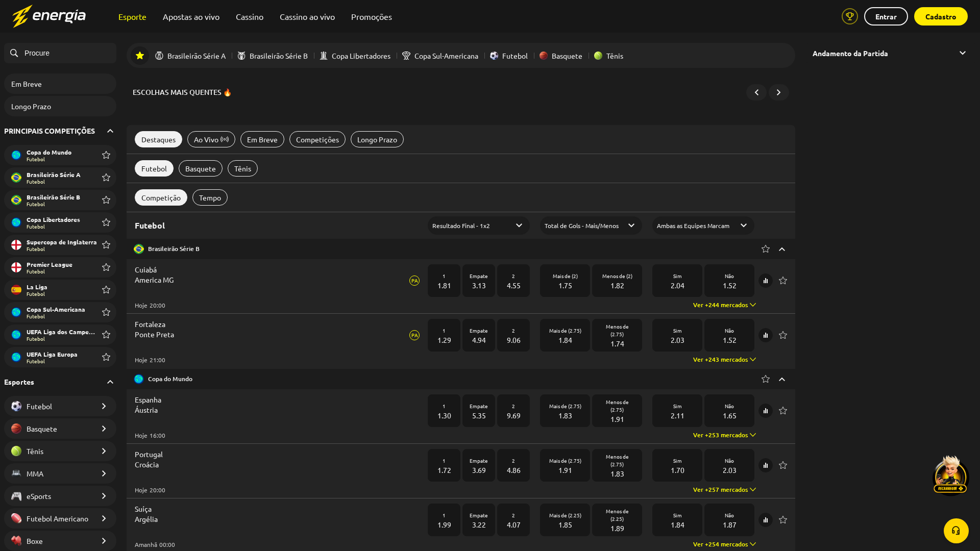The height and width of the screenshot is (551, 980).
Task: Open Total de Gols - Mais/Menos dropdown
Action: (x=591, y=226)
